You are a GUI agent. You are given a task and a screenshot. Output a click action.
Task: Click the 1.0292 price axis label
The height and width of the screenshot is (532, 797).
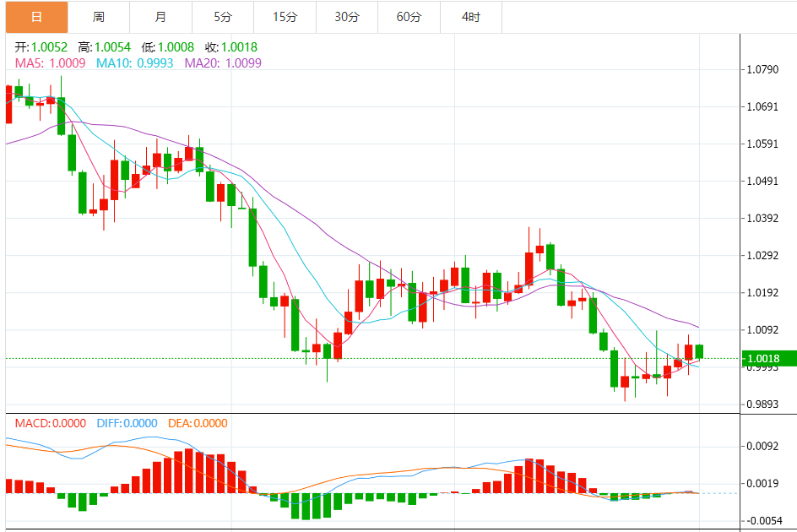pos(762,255)
